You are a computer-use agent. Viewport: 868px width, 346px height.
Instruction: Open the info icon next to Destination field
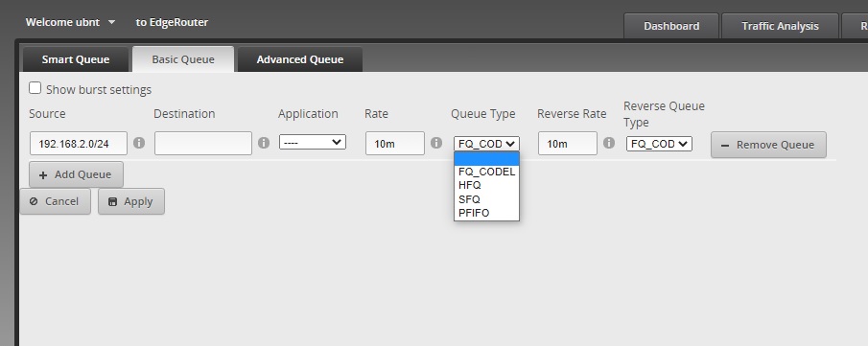(264, 143)
